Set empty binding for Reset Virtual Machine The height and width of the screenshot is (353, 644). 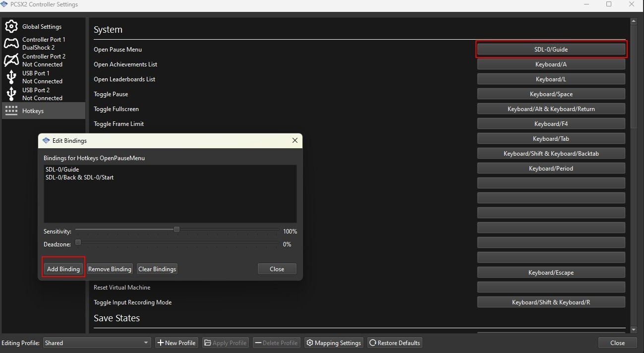551,287
